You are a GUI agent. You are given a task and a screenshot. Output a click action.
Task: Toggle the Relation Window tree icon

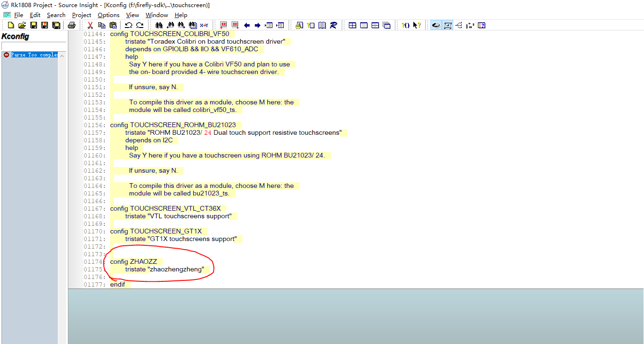[x=459, y=25]
